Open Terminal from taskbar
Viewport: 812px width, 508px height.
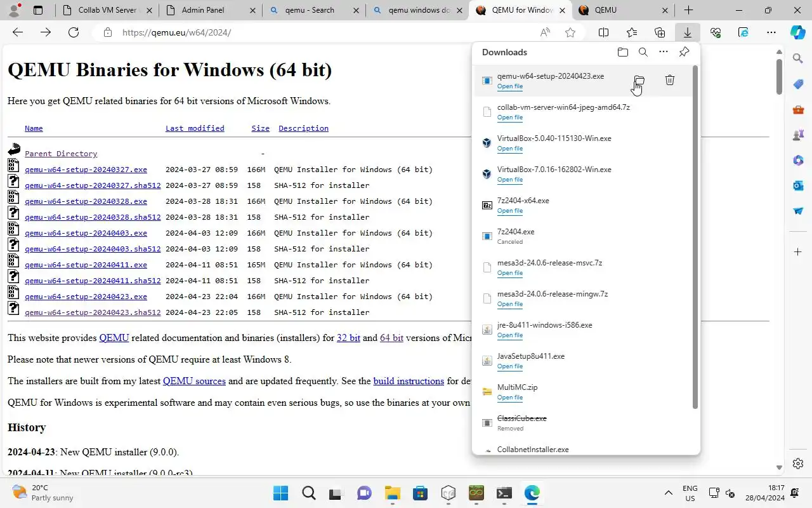tap(504, 493)
